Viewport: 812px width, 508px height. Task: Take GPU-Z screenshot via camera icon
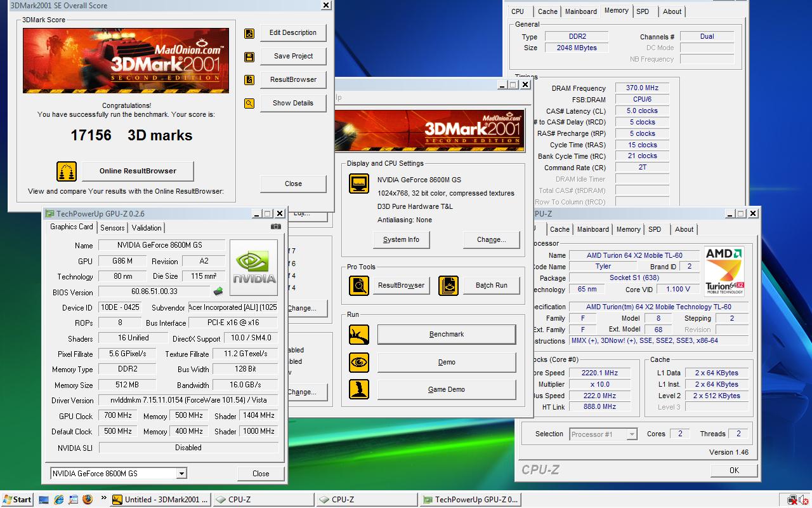(x=275, y=227)
